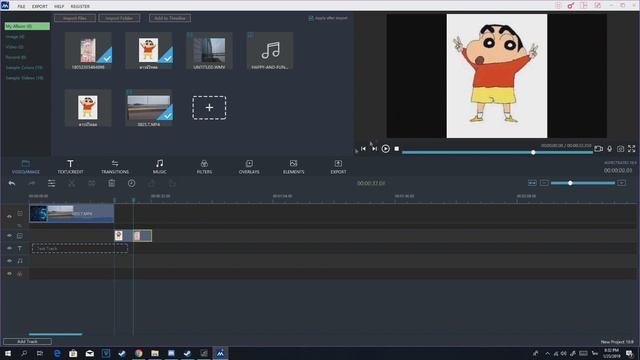This screenshot has height=360, width=640.
Task: Click the fit timeline to window icon
Action: click(x=532, y=183)
